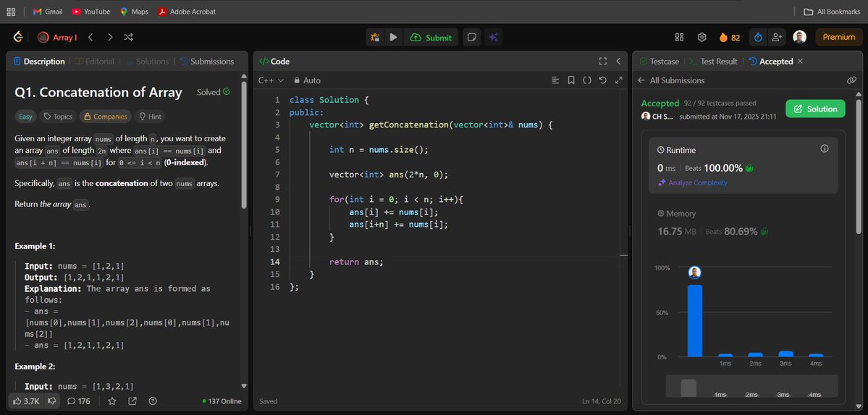Open the settings gear icon
Screen dimensions: 868x415
pos(702,37)
